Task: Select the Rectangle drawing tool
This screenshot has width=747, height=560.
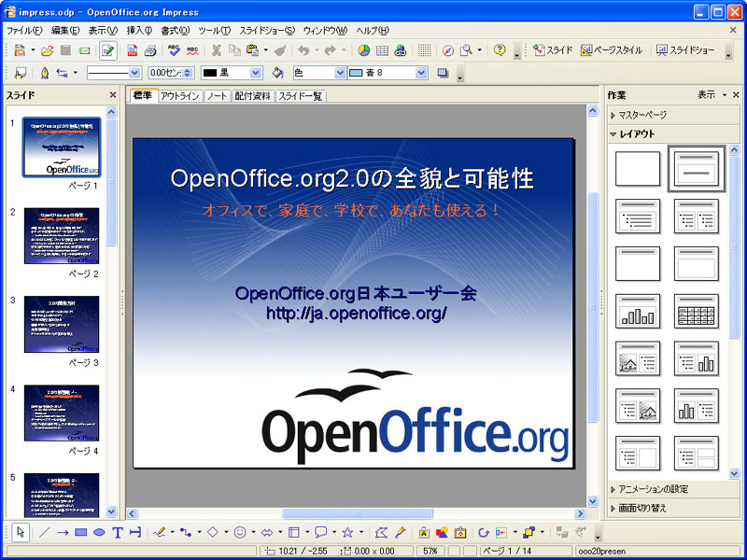Action: (x=80, y=532)
